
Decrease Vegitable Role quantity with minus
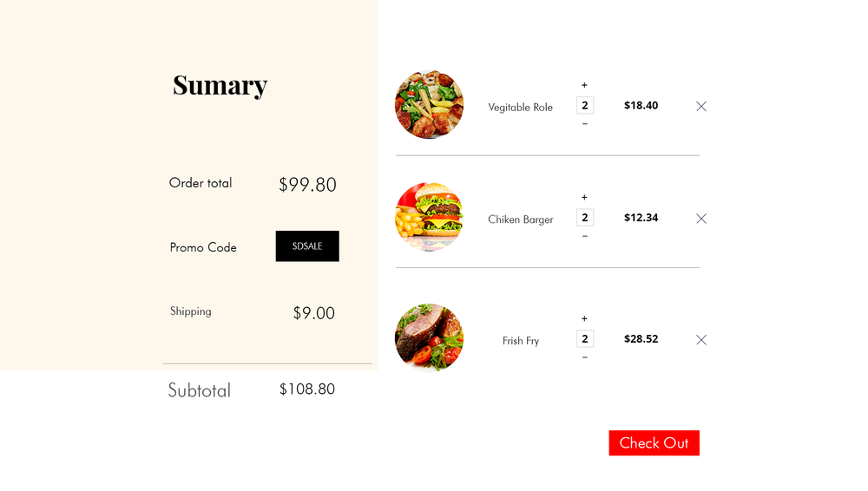coord(584,124)
